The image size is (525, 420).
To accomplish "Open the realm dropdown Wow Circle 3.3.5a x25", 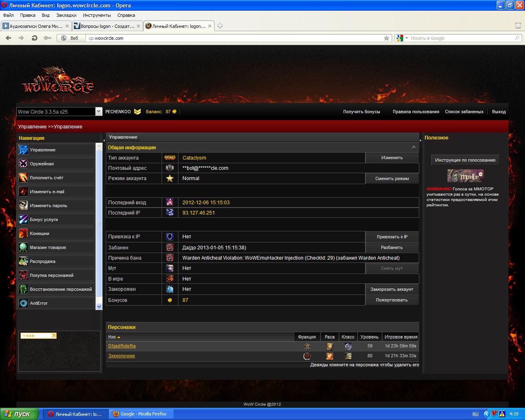I will [x=59, y=112].
